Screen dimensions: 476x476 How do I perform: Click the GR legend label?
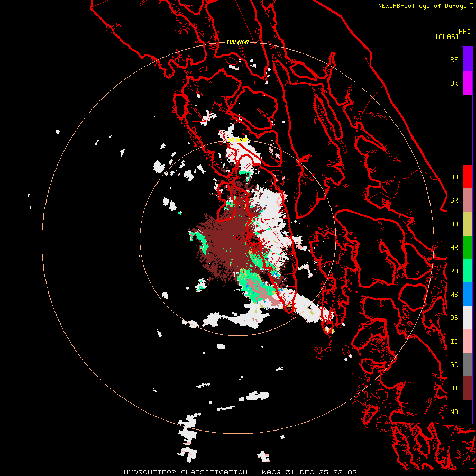[x=454, y=200]
